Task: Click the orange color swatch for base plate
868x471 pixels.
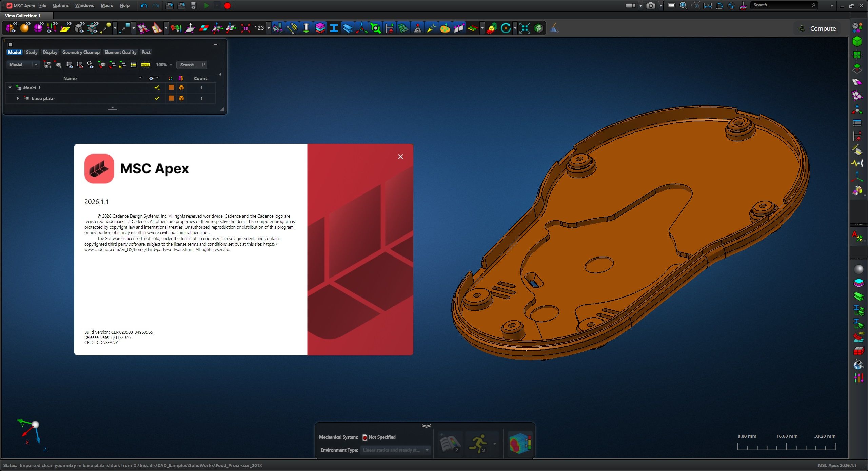Action: tap(171, 98)
